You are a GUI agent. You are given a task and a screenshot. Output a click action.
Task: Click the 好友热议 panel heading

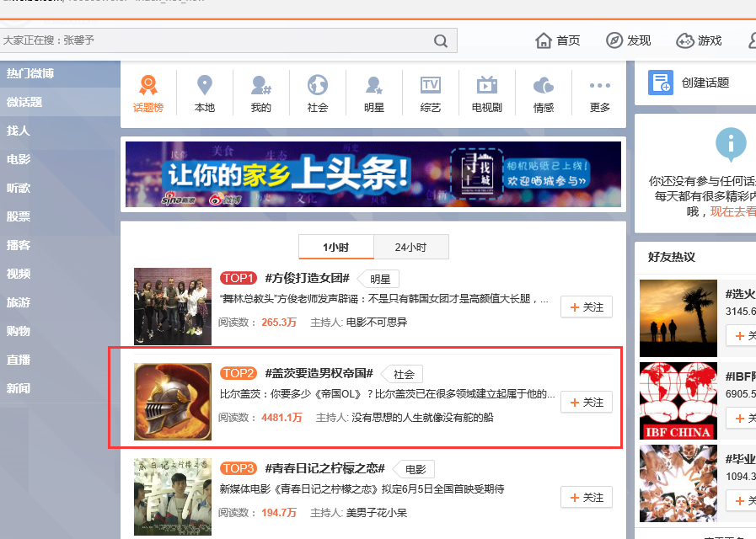point(672,257)
